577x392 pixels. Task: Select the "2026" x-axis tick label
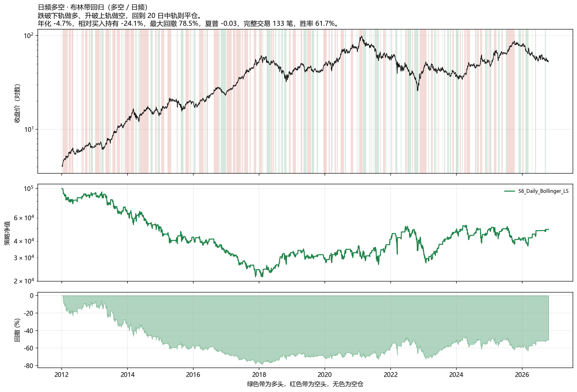click(522, 375)
